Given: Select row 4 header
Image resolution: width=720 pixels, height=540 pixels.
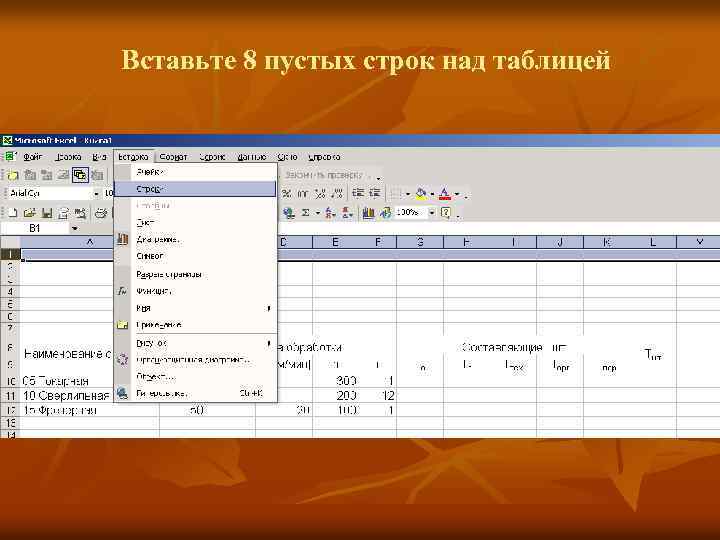Looking at the screenshot, I should tap(10, 292).
